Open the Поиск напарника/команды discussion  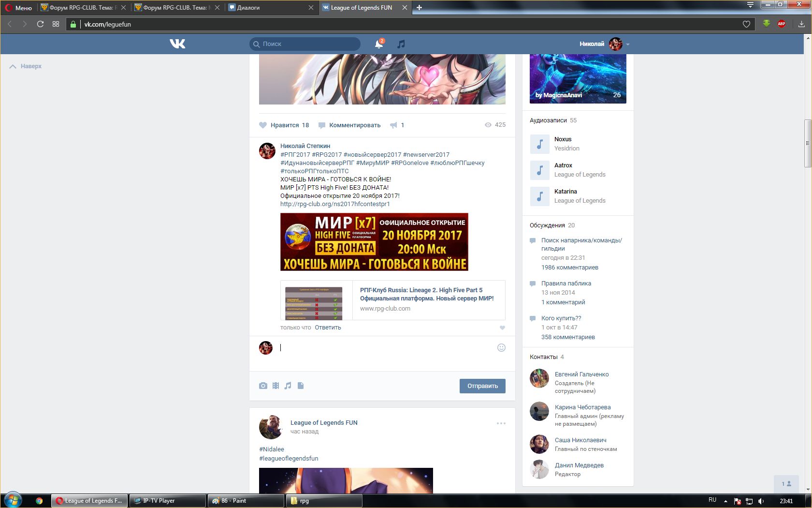click(581, 244)
